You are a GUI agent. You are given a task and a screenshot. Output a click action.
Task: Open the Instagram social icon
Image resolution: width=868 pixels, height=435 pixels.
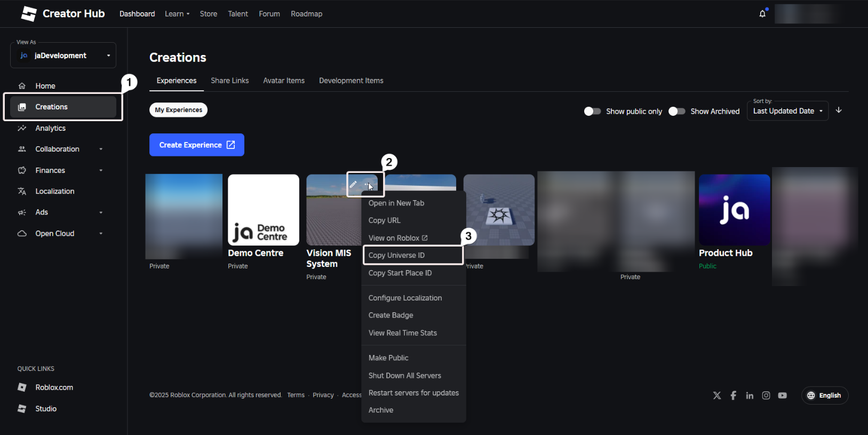pyautogui.click(x=766, y=396)
